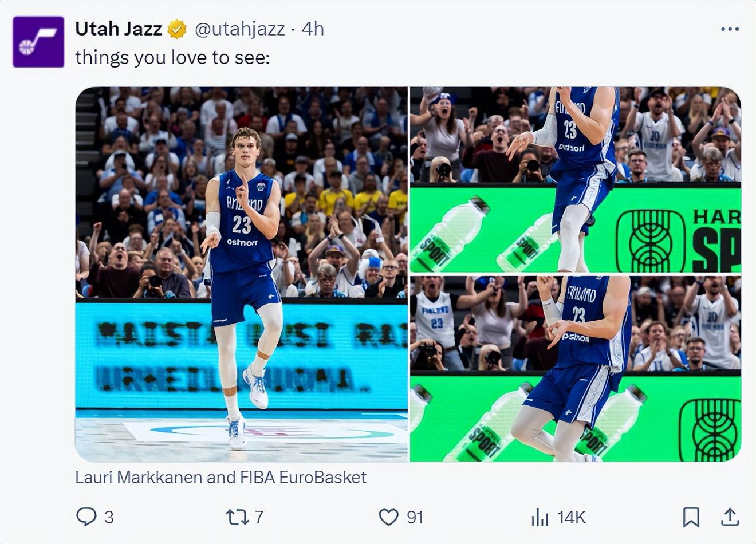Click the repost count of 7

click(x=259, y=517)
